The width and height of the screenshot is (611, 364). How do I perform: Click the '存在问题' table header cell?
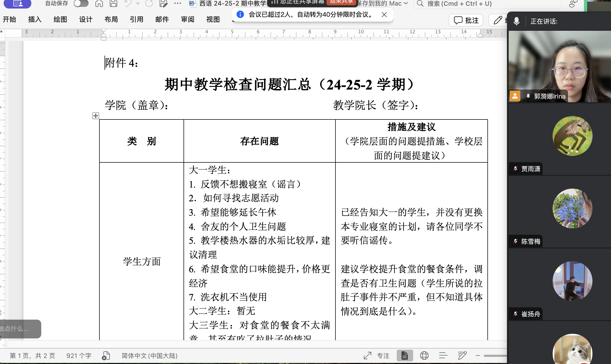click(x=260, y=141)
